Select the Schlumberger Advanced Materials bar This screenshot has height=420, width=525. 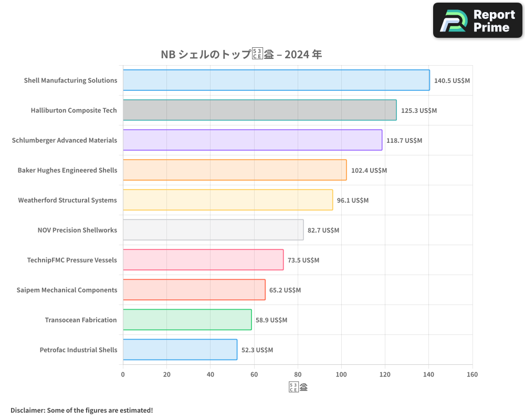[x=253, y=140]
